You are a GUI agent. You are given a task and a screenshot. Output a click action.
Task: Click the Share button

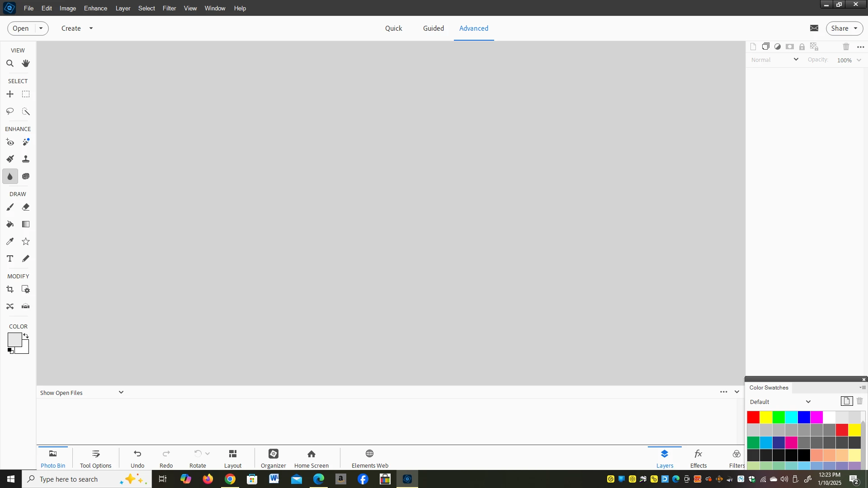[x=840, y=28]
